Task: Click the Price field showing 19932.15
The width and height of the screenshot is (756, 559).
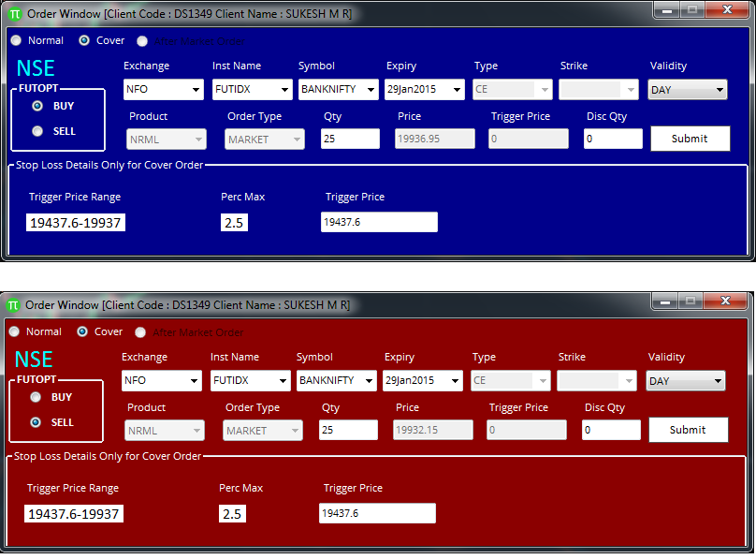Action: [x=432, y=430]
